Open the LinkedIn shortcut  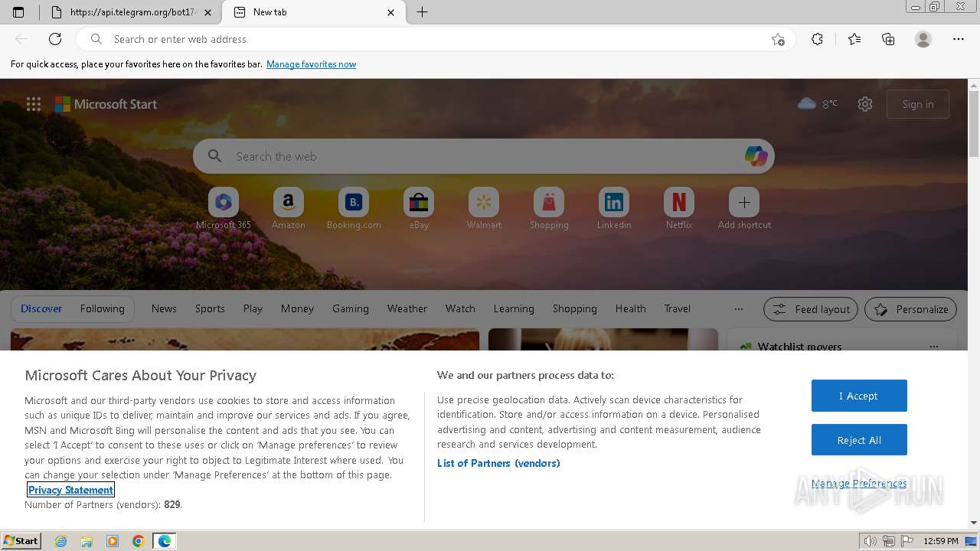point(614,208)
